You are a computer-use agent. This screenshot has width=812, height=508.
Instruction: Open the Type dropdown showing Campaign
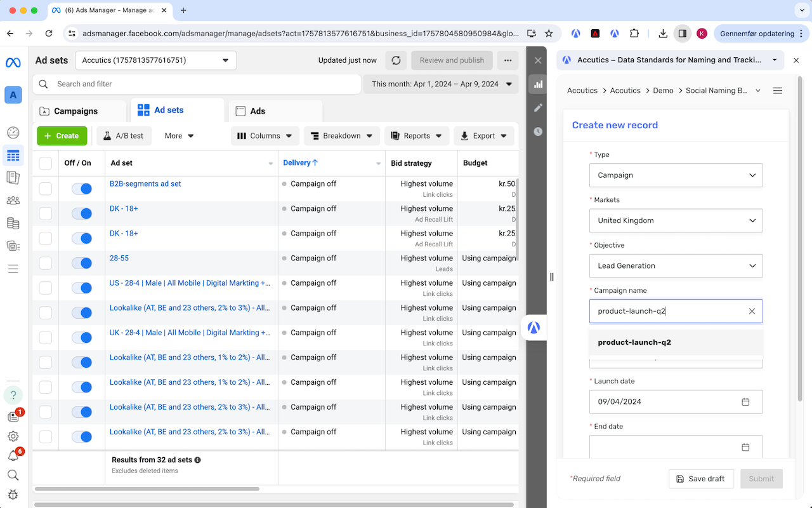click(x=676, y=175)
